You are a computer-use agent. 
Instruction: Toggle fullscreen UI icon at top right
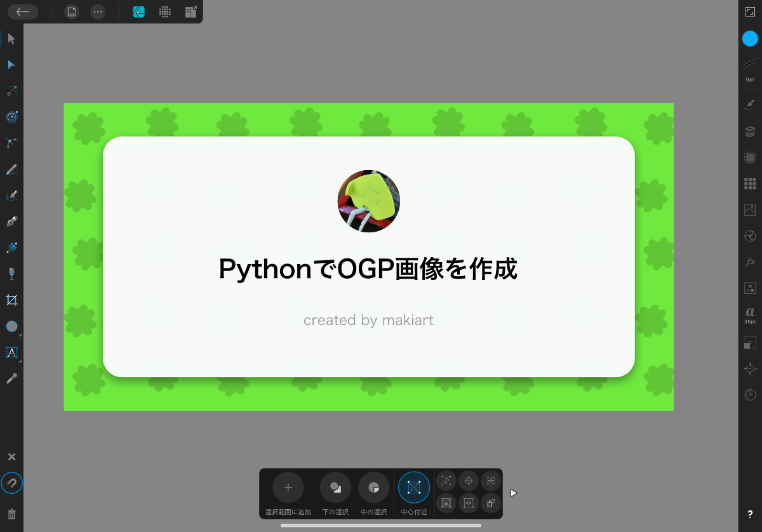point(750,11)
